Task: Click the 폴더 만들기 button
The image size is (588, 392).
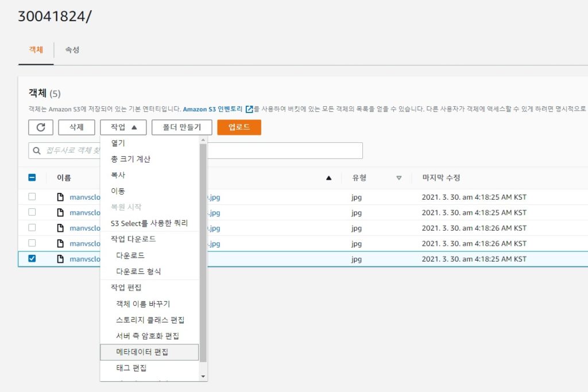Action: tap(181, 127)
